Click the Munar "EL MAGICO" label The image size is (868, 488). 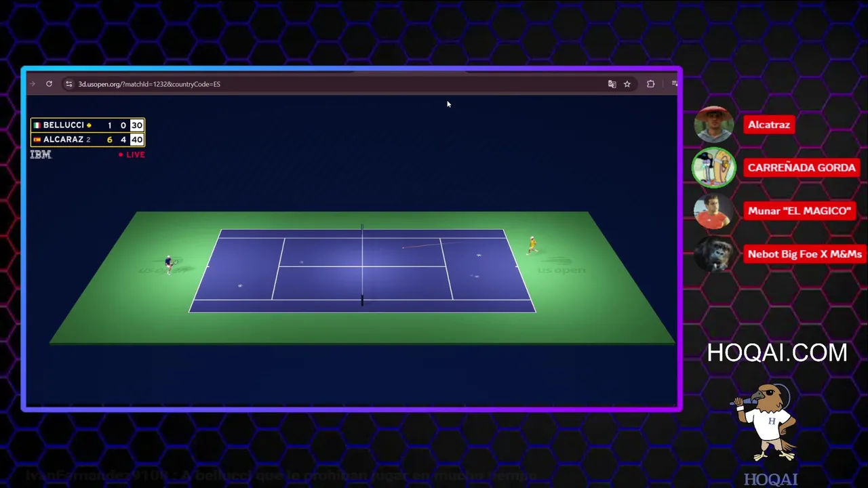pyautogui.click(x=800, y=211)
